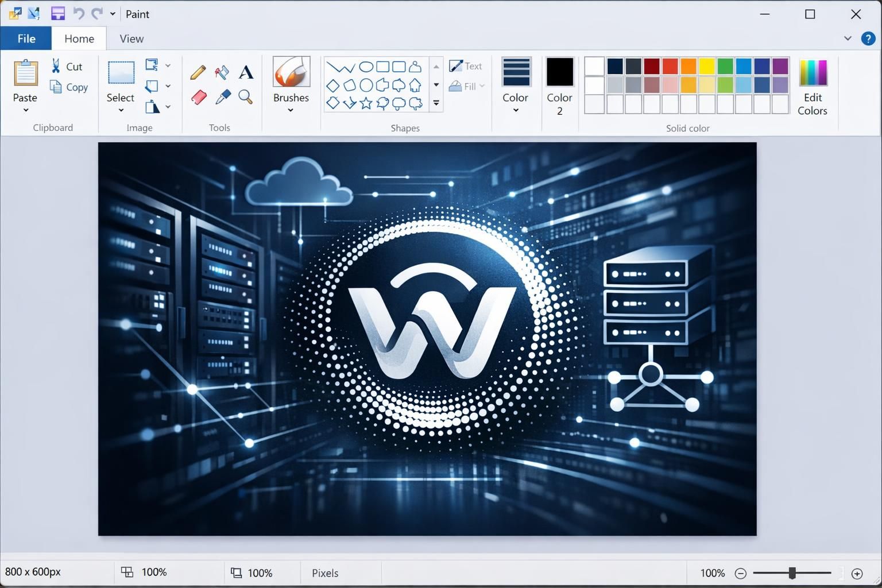Pick the green color swatch in the top row
This screenshot has height=588, width=882.
[725, 66]
